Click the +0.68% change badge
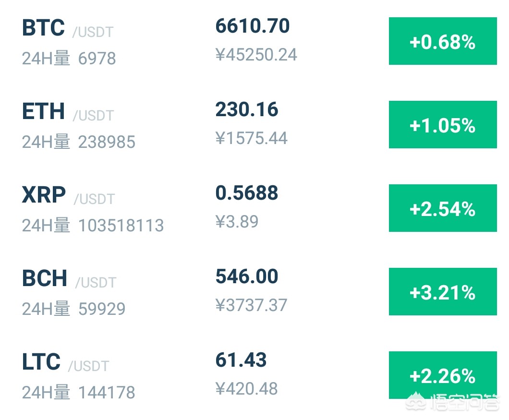 tap(443, 41)
